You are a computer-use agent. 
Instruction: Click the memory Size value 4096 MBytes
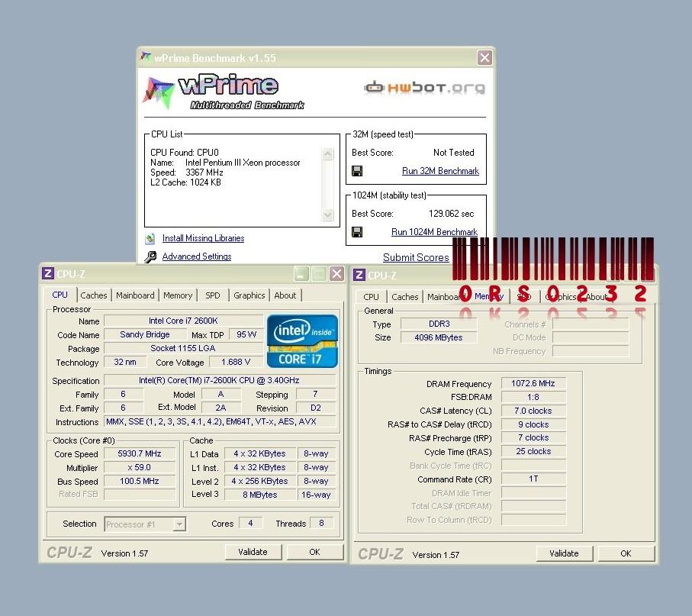(439, 338)
